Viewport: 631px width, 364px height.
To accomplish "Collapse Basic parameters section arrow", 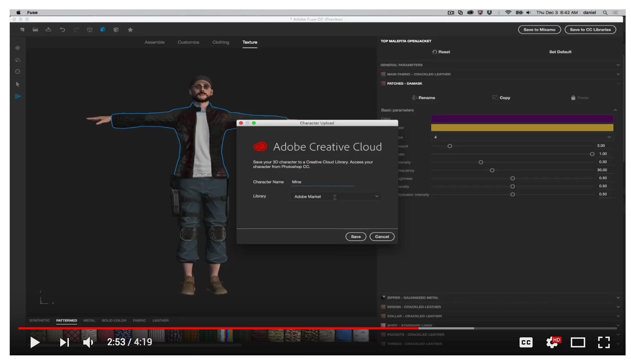I will tap(615, 110).
